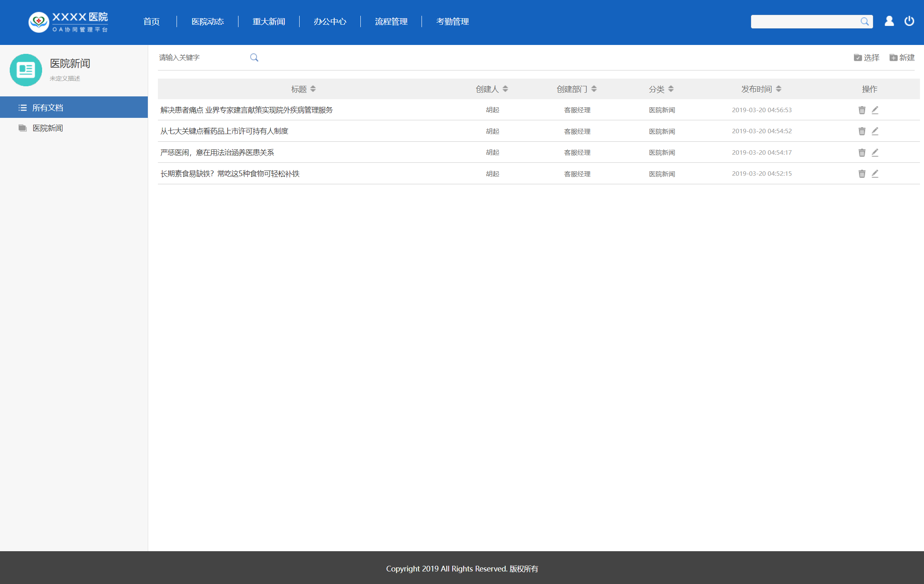This screenshot has width=924, height=584.
Task: Click the top header search magnifier
Action: [864, 21]
